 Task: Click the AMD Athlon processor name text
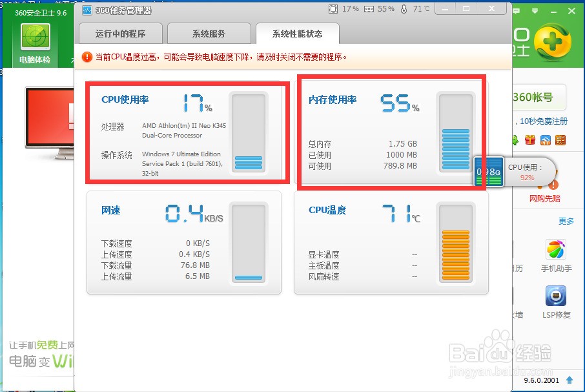(x=184, y=130)
